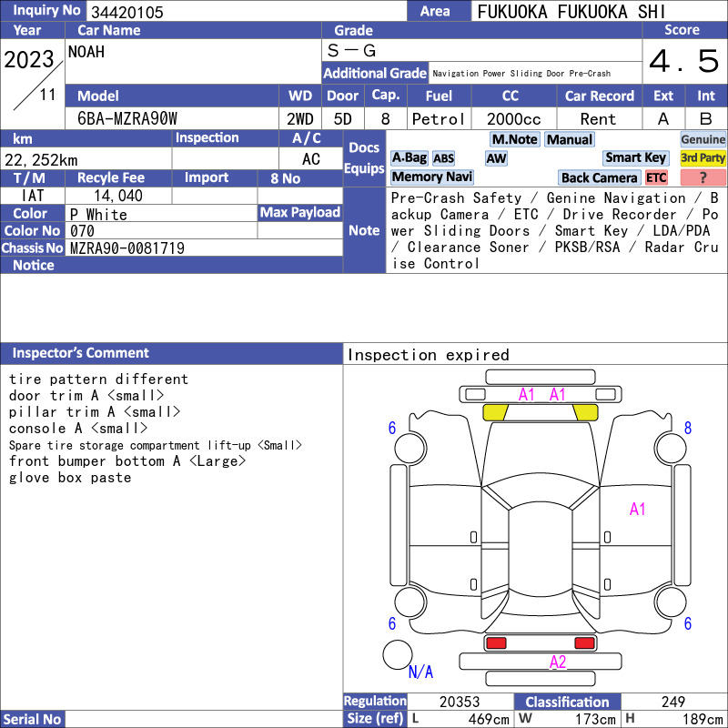Click the 5D door value
This screenshot has height=728, width=728.
pyautogui.click(x=343, y=119)
